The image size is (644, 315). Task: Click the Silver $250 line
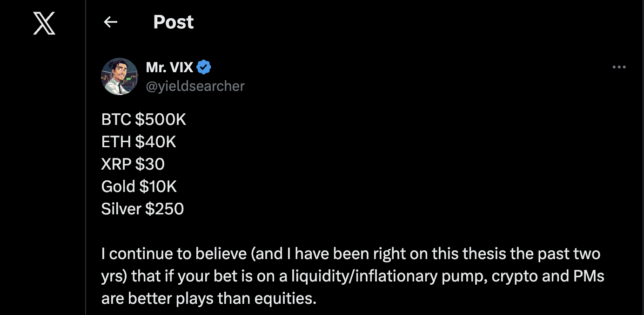(x=142, y=209)
